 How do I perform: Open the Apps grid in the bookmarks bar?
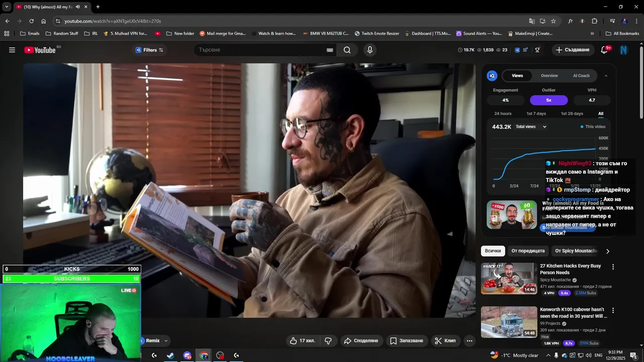(7, 34)
